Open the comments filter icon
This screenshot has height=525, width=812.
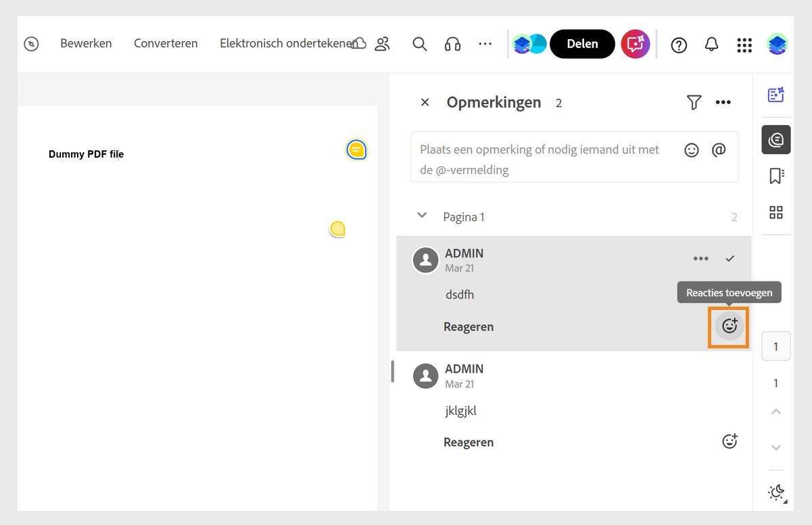[694, 102]
